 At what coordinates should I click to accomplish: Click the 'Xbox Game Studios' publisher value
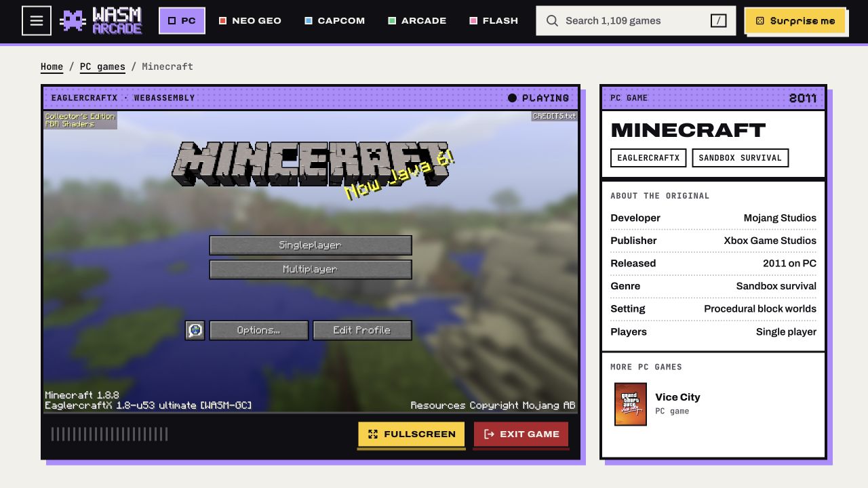770,241
